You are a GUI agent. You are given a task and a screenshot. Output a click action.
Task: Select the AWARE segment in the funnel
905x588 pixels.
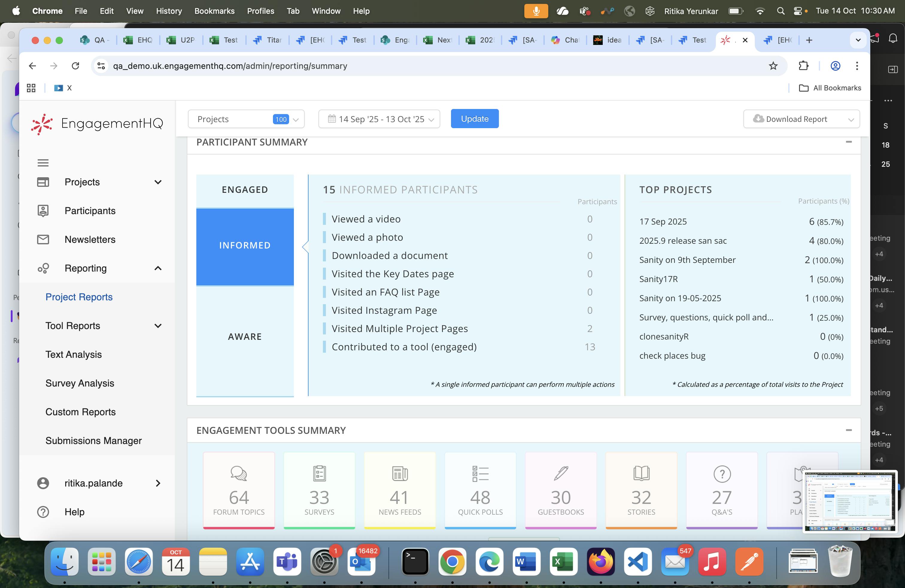click(245, 336)
